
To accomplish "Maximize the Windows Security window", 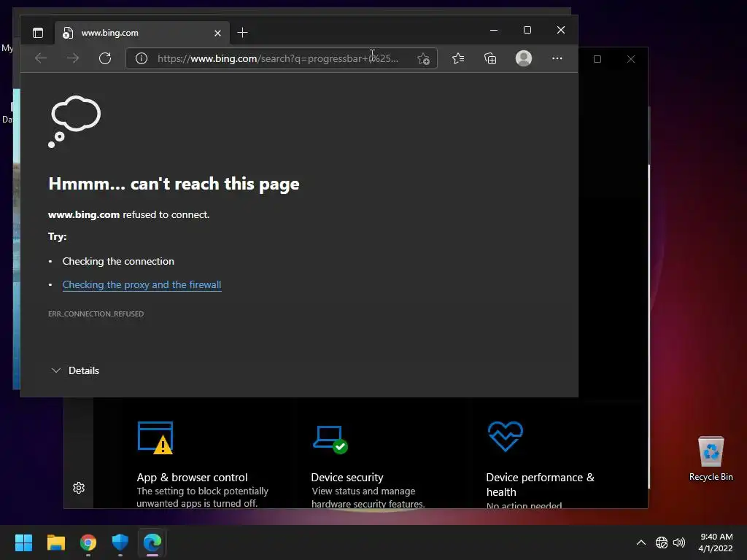I will 597,59.
